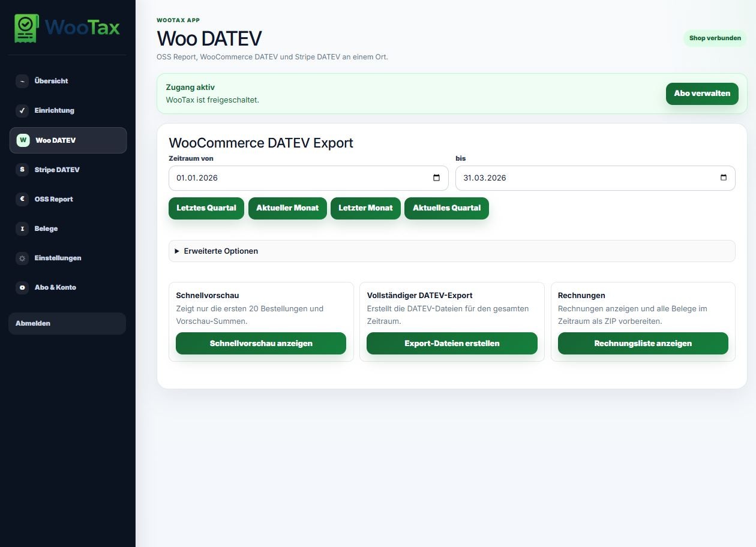Click the Einrichtung checkmark icon

(x=22, y=110)
